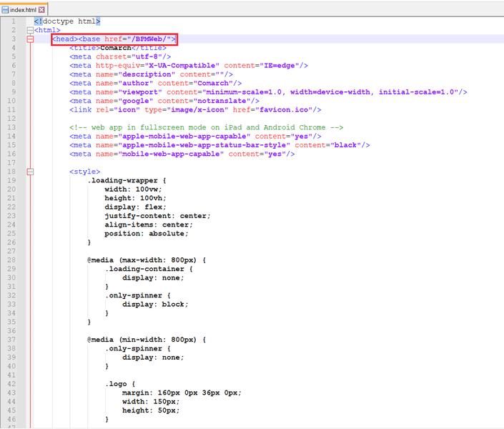Click line number 1 in the gutter
Image resolution: width=504 pixels, height=429 pixels.
click(14, 21)
